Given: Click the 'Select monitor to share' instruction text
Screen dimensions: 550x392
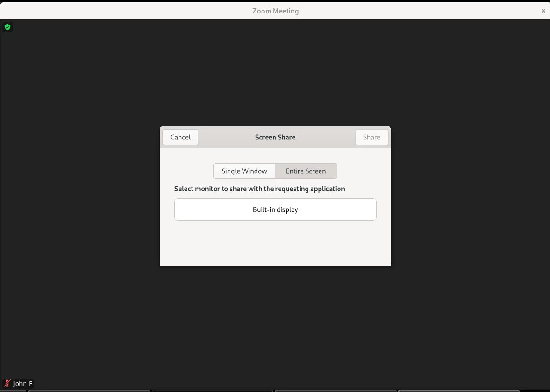Looking at the screenshot, I should tap(260, 189).
